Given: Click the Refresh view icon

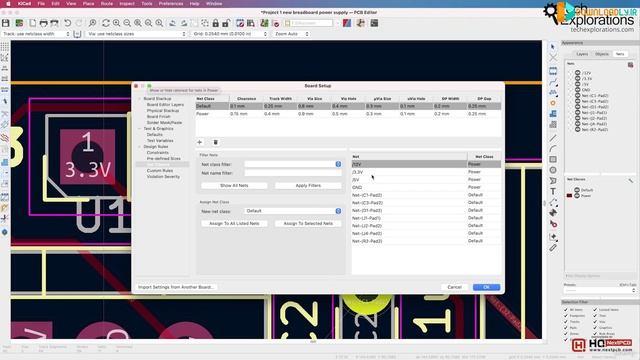Looking at the screenshot, I should click(x=106, y=23).
